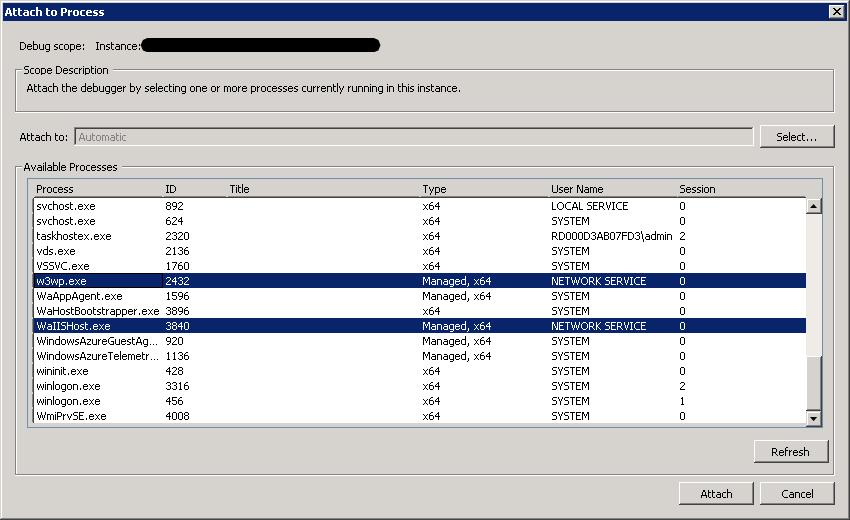Click the LOCAL SERVICE user name cell

click(589, 206)
